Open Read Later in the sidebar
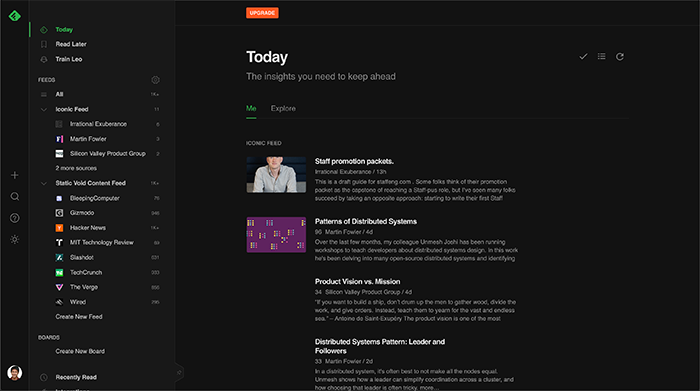700x391 pixels. (71, 44)
